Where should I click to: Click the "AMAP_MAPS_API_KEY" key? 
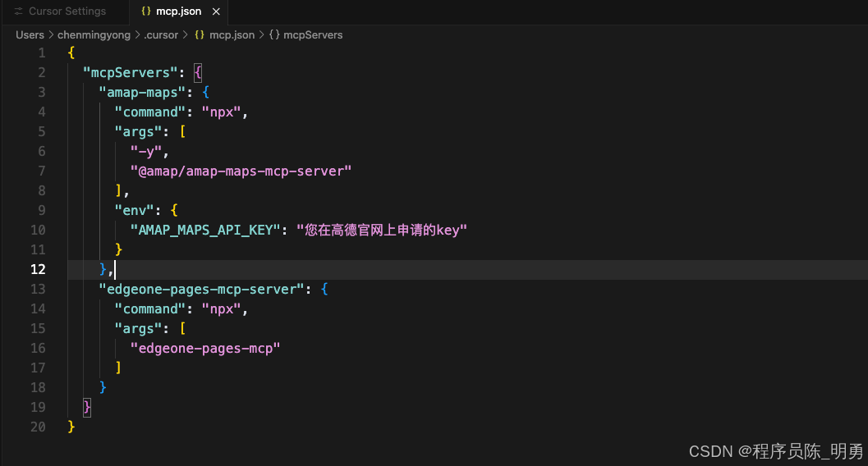(x=205, y=230)
